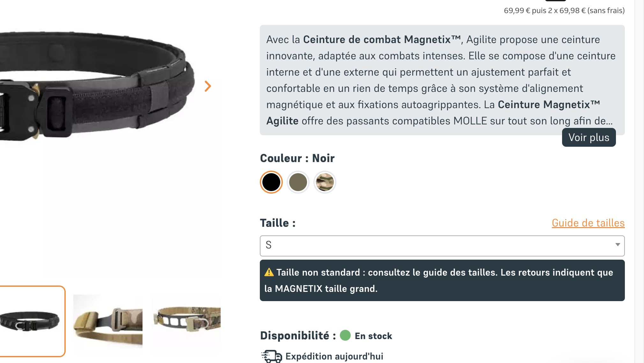The width and height of the screenshot is (644, 363).
Task: Open the Taille size dropdown
Action: [x=442, y=246]
